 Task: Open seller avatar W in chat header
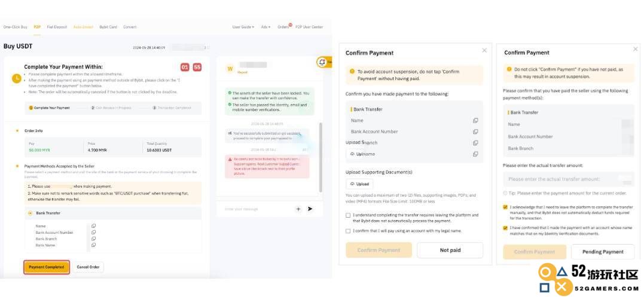click(x=230, y=69)
